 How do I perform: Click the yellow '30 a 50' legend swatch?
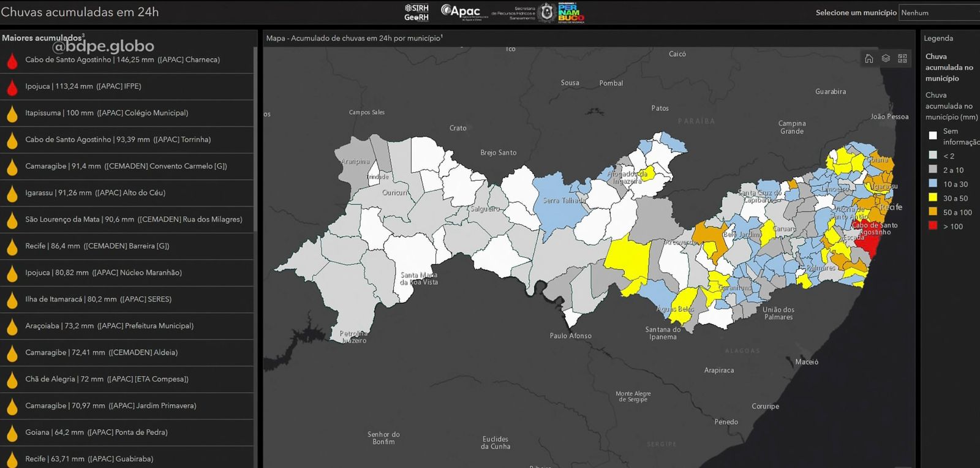pos(933,198)
